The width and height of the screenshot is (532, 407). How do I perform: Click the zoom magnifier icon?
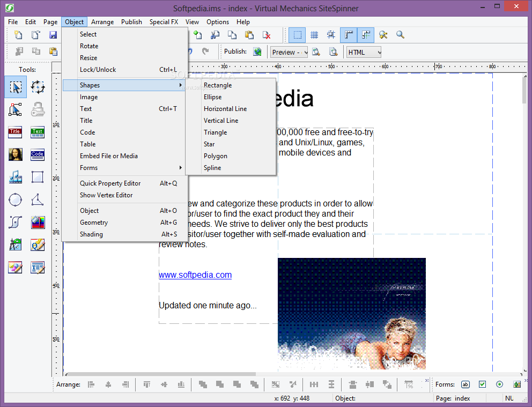tap(401, 35)
